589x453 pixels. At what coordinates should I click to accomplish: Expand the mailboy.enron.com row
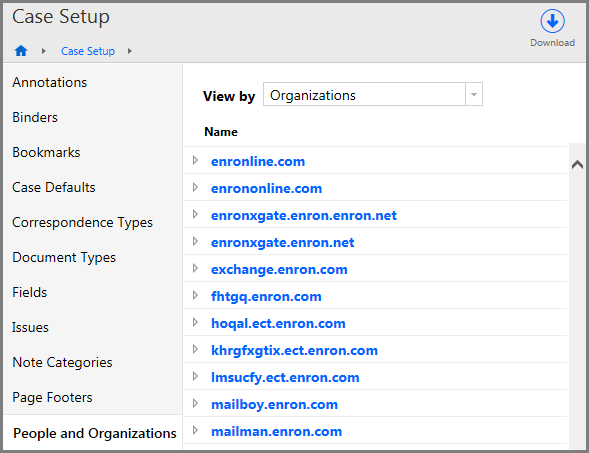195,403
